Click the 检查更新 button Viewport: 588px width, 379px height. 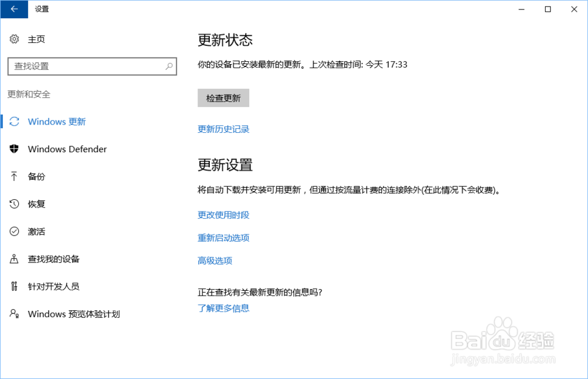[223, 98]
